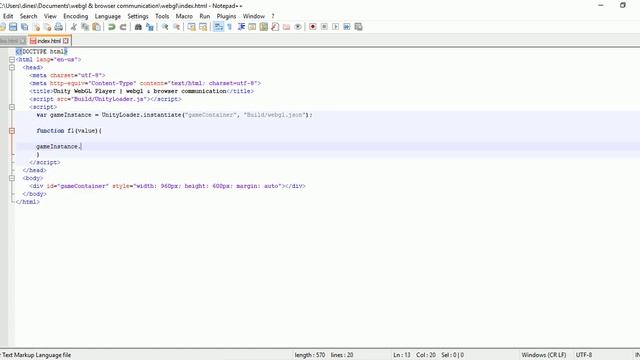Open the View menu
Viewport: 640px width, 360px height.
(50, 16)
